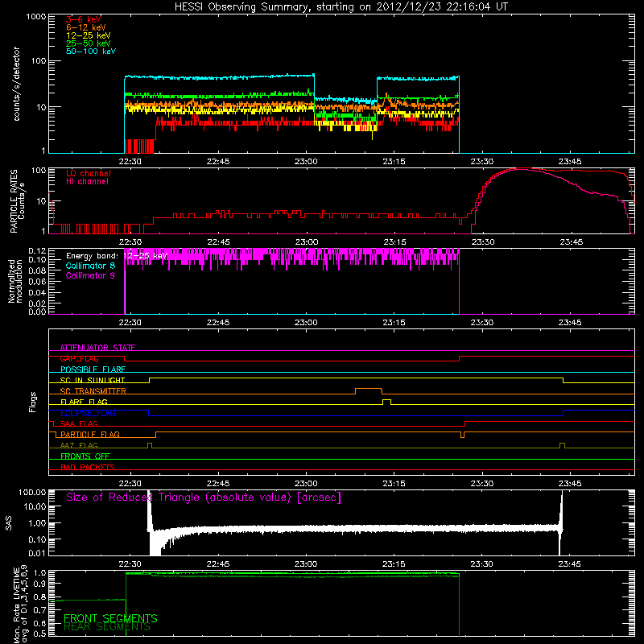The width and height of the screenshot is (644, 644).
Task: Click the short pulse on the FLARE_FLAG line
Action: point(386,402)
